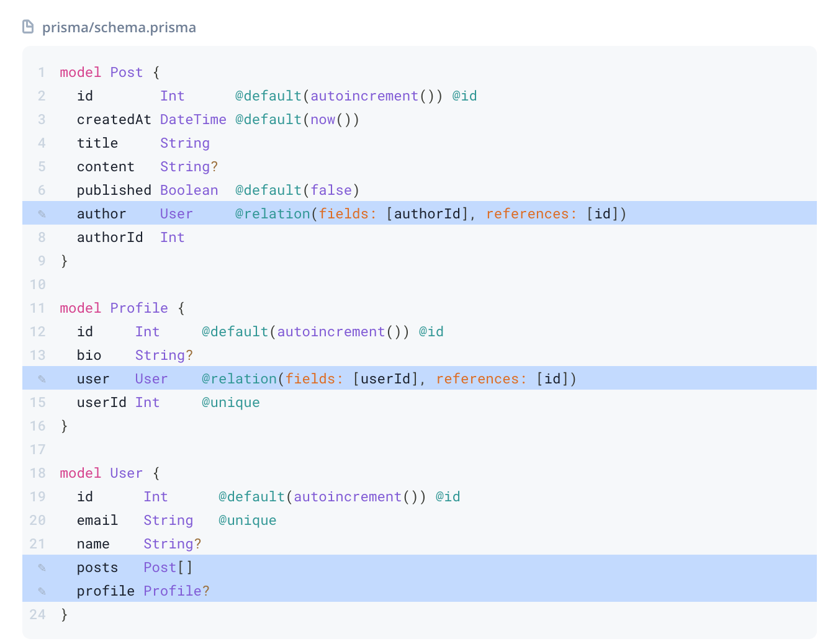Click the pencil icon on the posts line
Image resolution: width=838 pixels, height=644 pixels.
point(42,568)
